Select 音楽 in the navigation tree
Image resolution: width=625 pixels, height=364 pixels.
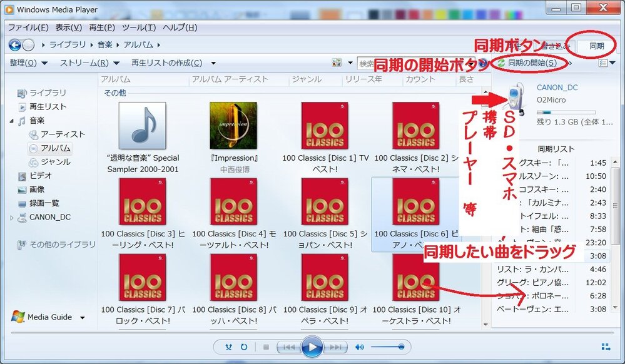[x=37, y=121]
